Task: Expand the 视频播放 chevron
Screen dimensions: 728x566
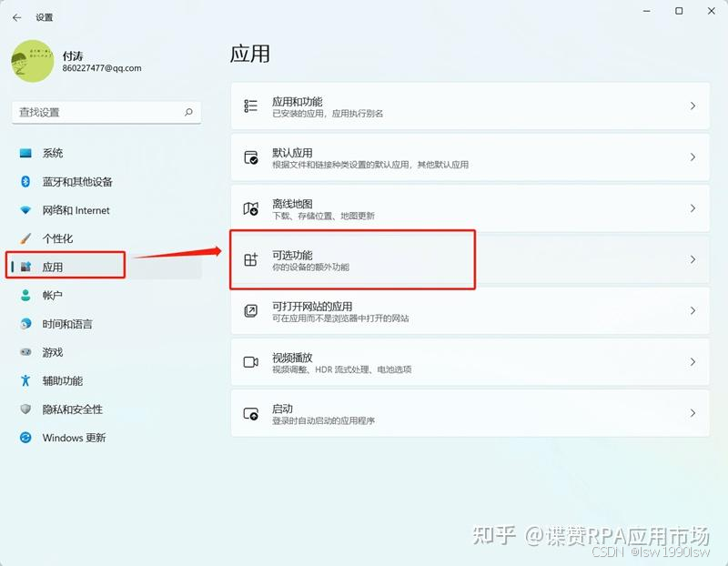Action: (x=693, y=361)
